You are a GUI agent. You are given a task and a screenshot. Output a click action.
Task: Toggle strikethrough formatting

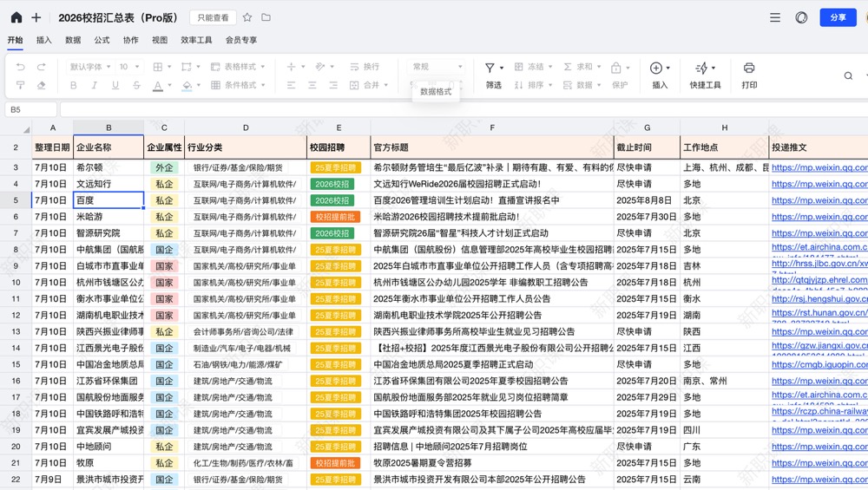click(x=136, y=85)
